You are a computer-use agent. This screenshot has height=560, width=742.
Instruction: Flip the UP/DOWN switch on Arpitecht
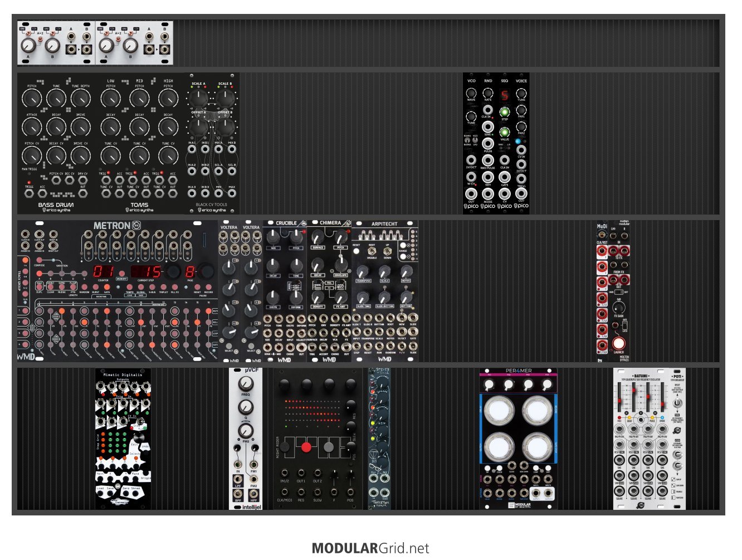(x=387, y=252)
